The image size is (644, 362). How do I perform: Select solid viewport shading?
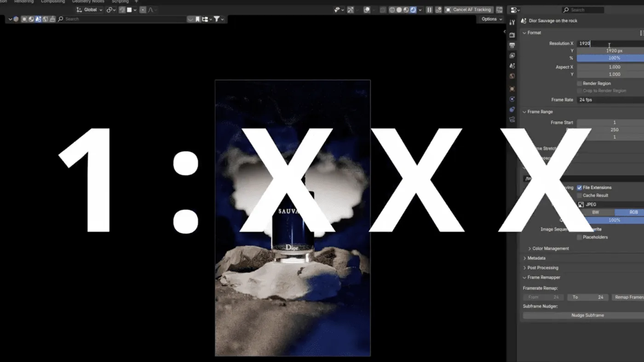click(x=399, y=10)
